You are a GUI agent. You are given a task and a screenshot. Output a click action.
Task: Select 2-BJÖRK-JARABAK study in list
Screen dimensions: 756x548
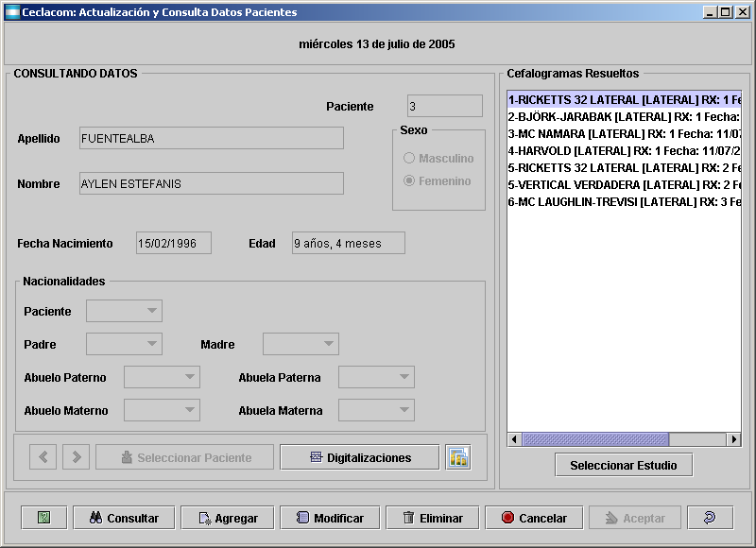pos(624,116)
